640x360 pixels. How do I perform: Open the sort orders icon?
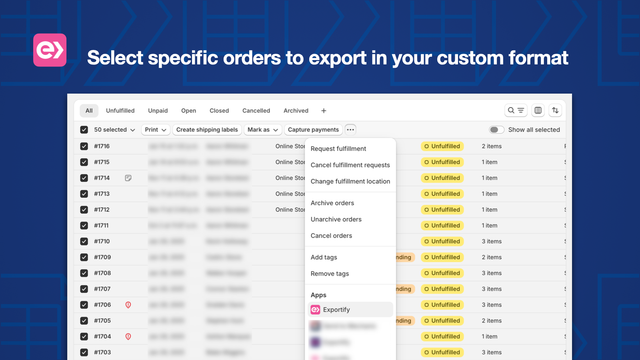555,110
